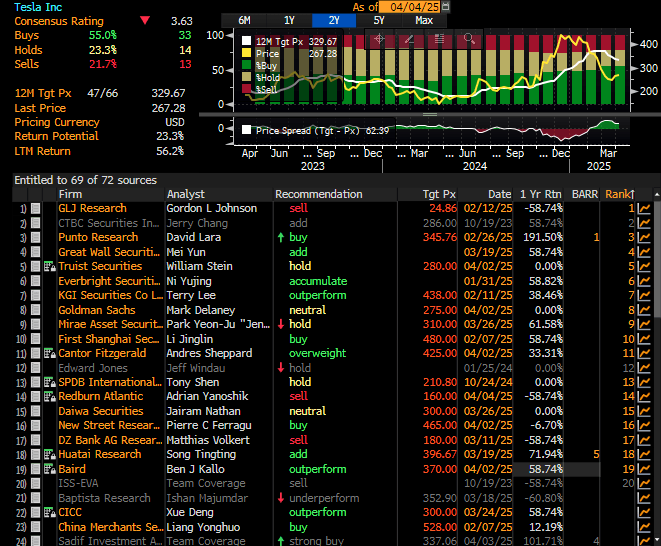Switch chart range to 5Y tab

[379, 20]
